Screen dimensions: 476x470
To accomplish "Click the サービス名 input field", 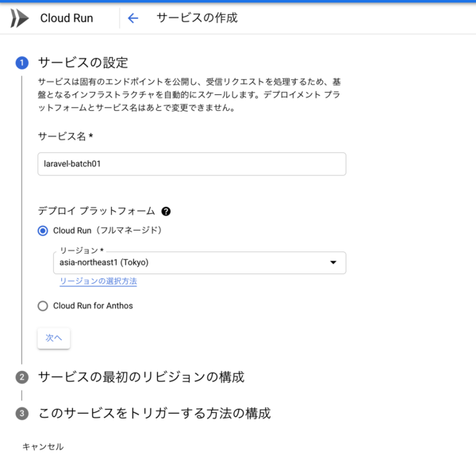I will 191,164.
